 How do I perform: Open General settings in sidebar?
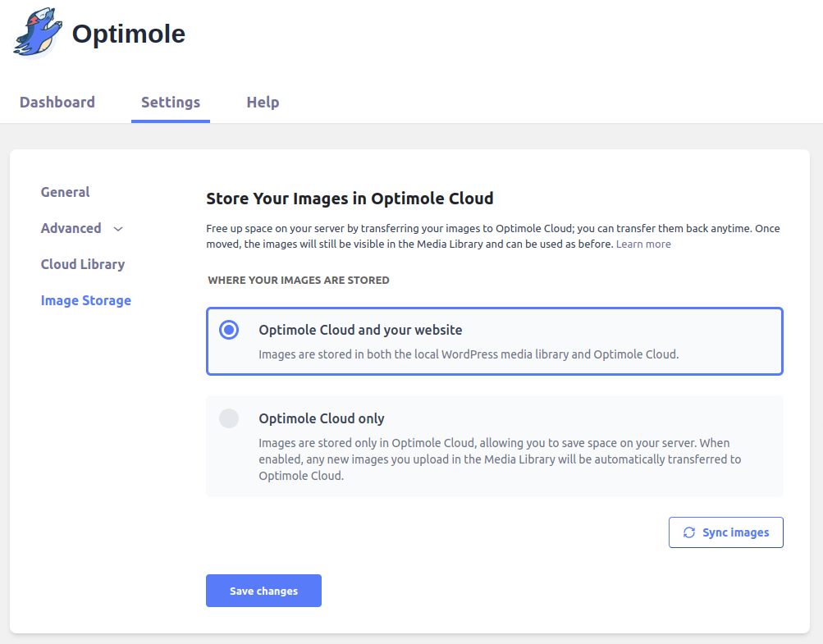coord(66,192)
